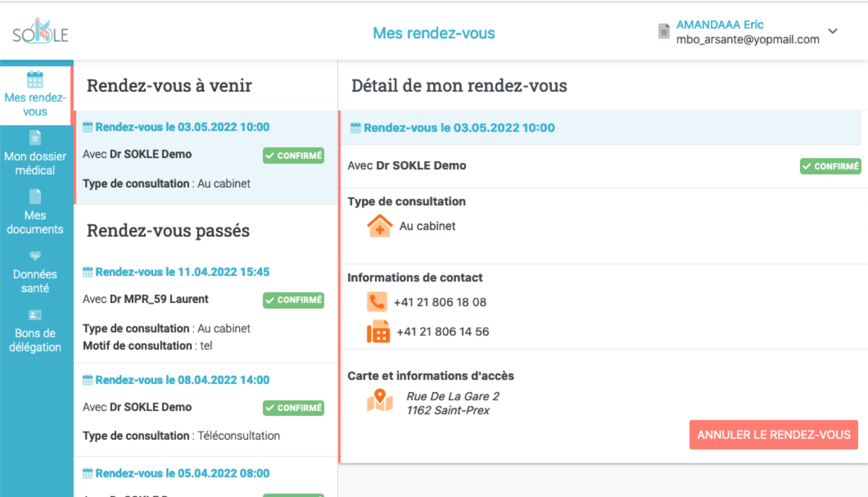The height and width of the screenshot is (497, 868).
Task: Click Confirmé badge of 08.04.2022 appointment
Action: [293, 408]
